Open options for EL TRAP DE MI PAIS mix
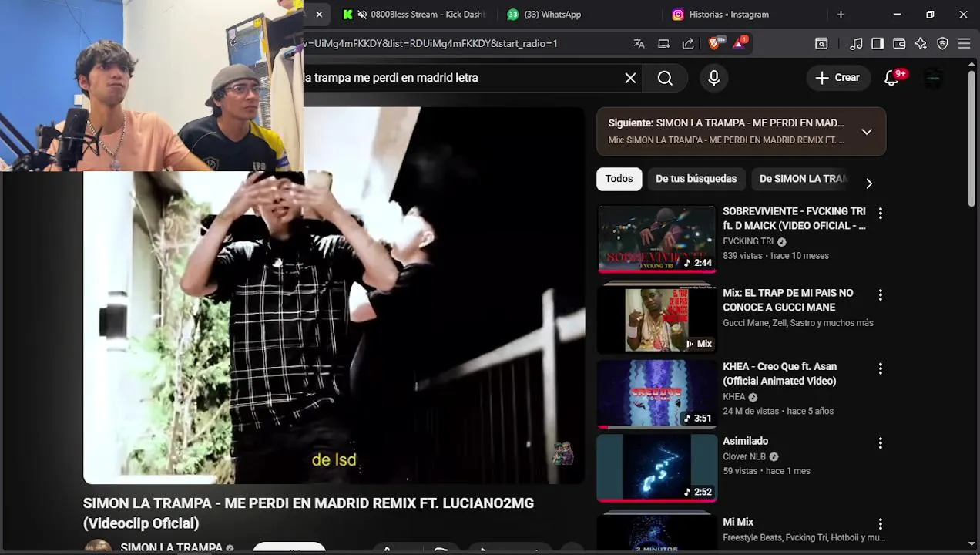The height and width of the screenshot is (555, 980). 881,295
